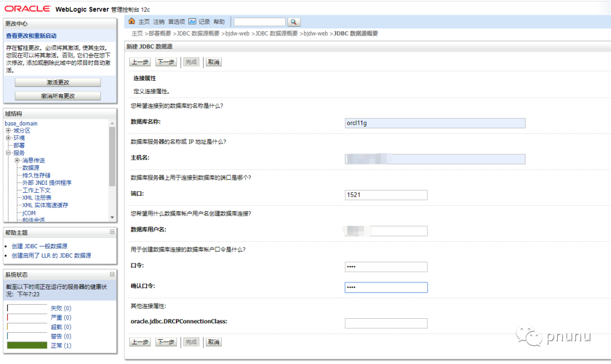
Task: Click the 主机名 input field
Action: pyautogui.click(x=435, y=159)
